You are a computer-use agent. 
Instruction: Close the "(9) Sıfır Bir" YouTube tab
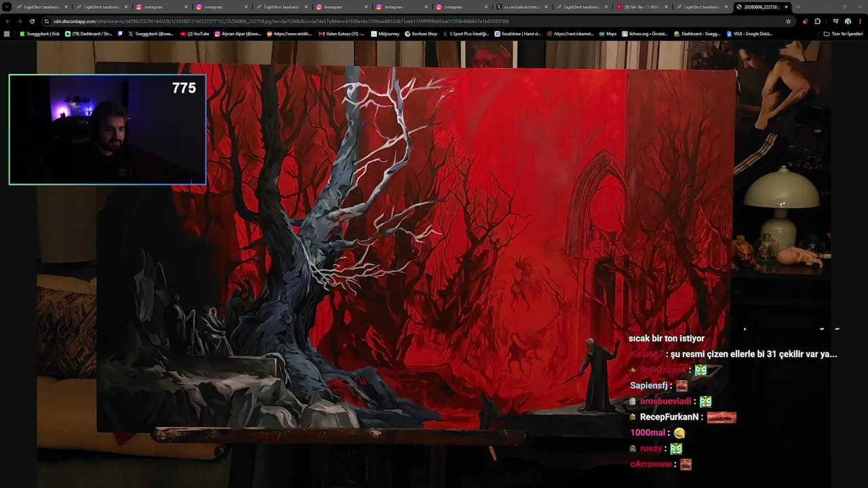(666, 7)
